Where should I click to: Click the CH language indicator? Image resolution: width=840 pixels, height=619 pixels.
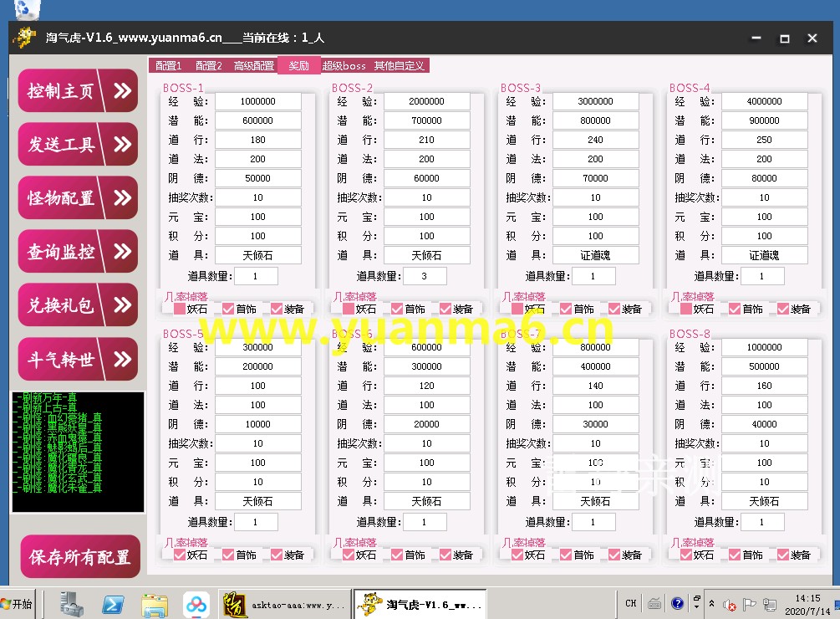[631, 603]
